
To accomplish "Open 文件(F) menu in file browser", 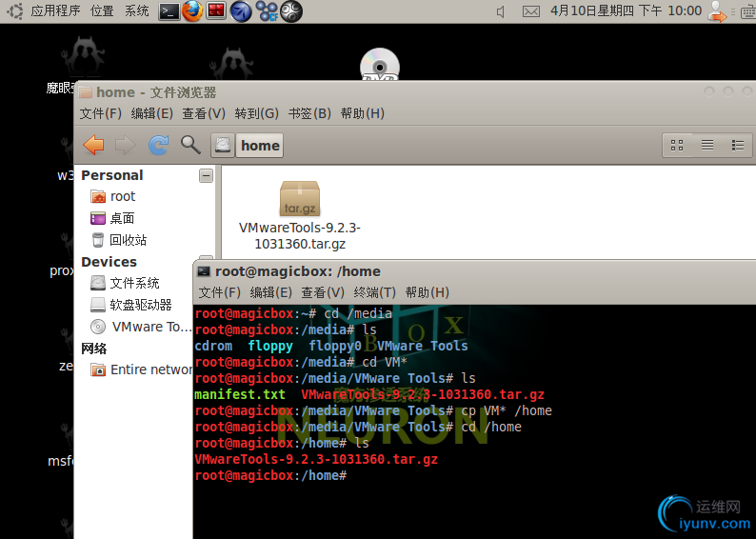I will pyautogui.click(x=100, y=113).
